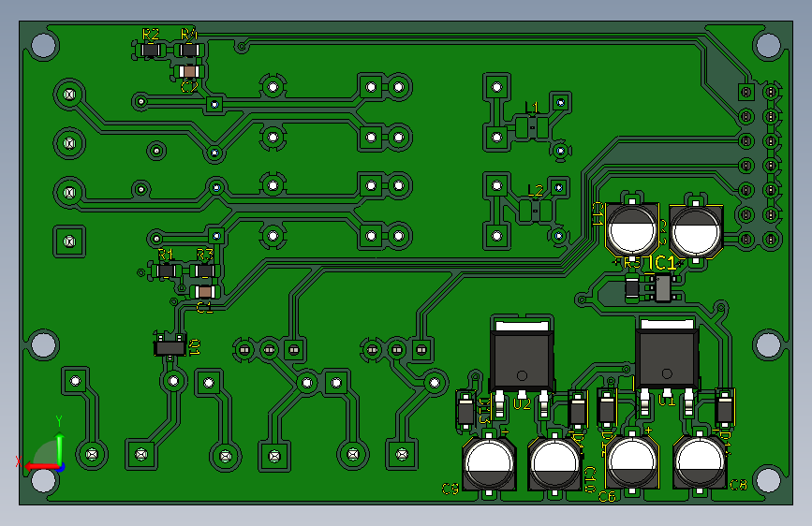Viewport: 812px width, 526px height.
Task: Select regulator U1 package
Action: pyautogui.click(x=667, y=361)
